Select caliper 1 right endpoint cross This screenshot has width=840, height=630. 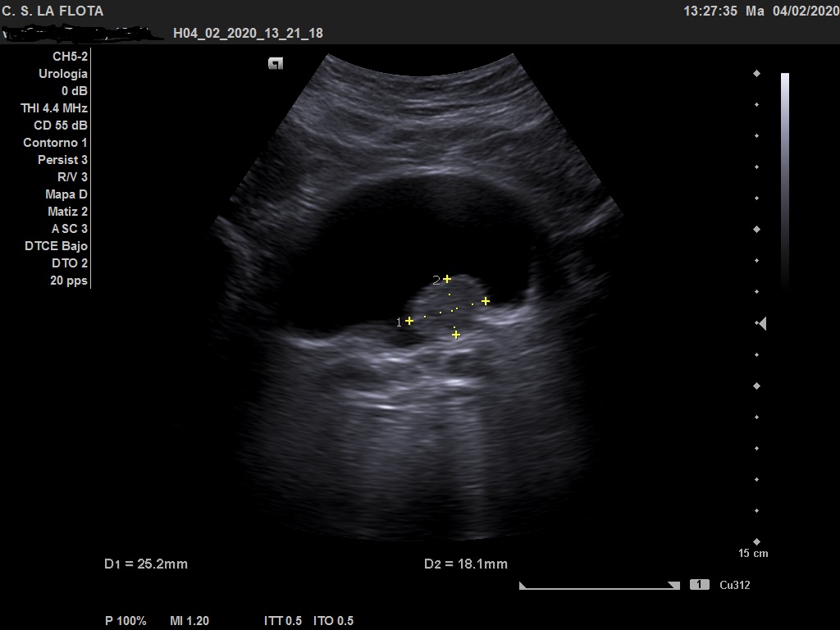pos(486,301)
